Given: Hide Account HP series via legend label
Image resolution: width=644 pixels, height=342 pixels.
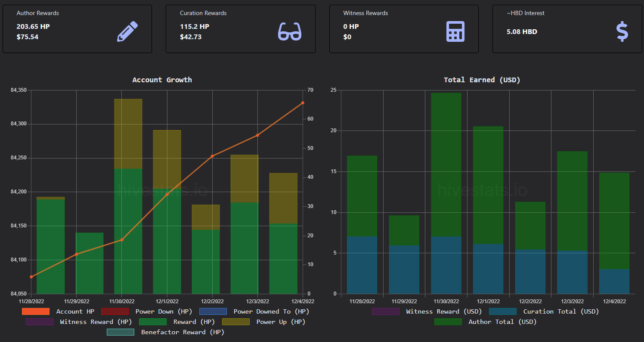Looking at the screenshot, I should pyautogui.click(x=75, y=311).
